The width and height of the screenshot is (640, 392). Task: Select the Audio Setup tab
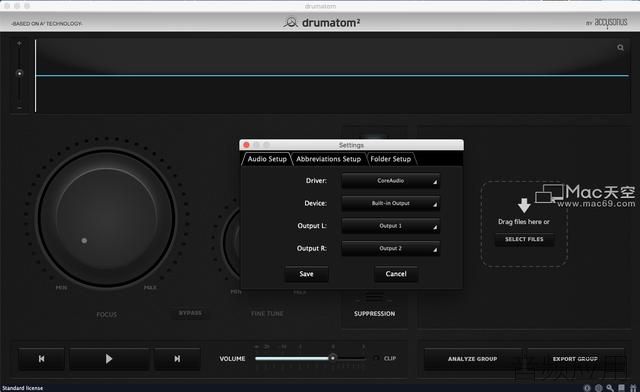click(267, 159)
